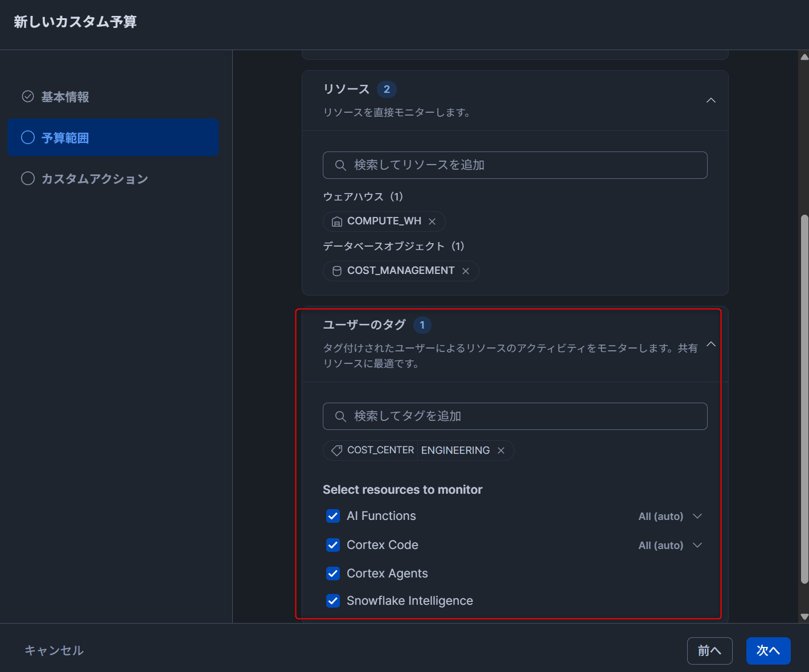Open the AI Functions All (auto) dropdown
This screenshot has width=809, height=672.
click(x=670, y=517)
